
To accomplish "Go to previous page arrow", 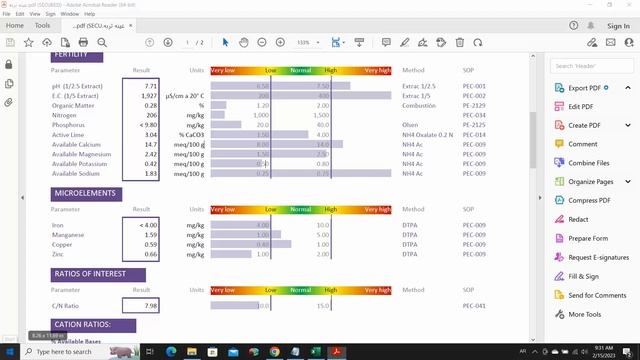I will click(150, 42).
